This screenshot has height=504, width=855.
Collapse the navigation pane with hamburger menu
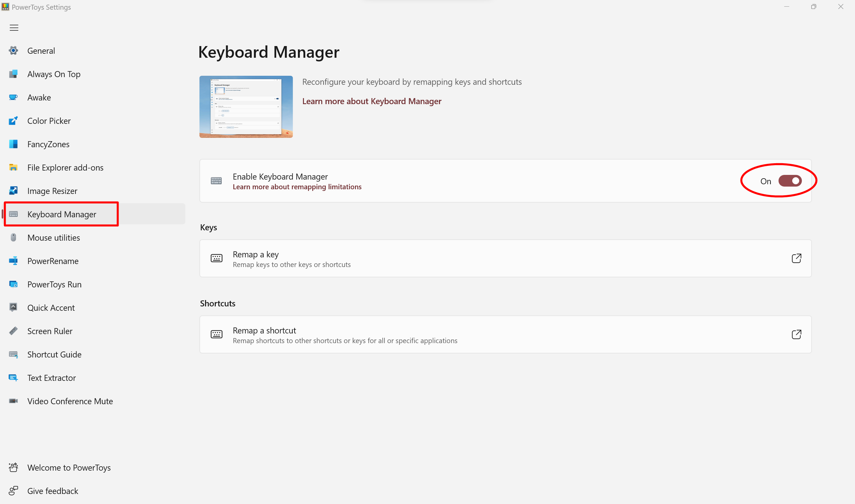coord(14,27)
